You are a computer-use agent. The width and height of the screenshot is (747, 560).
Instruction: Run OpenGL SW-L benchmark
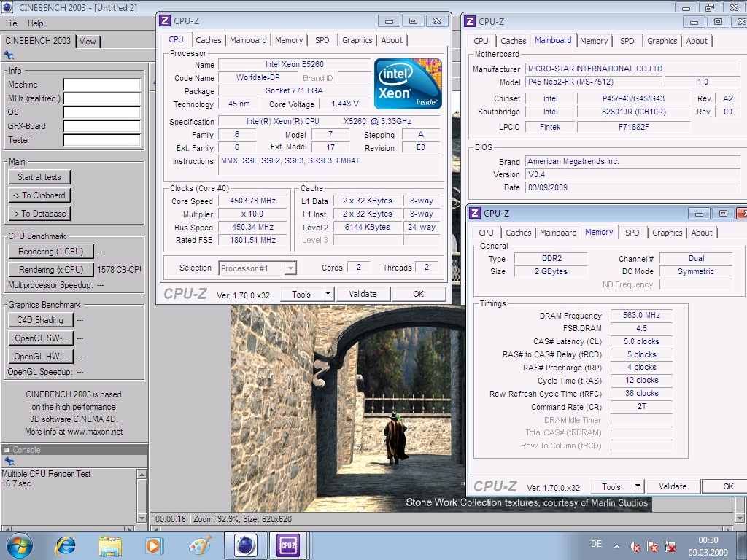[x=41, y=338]
